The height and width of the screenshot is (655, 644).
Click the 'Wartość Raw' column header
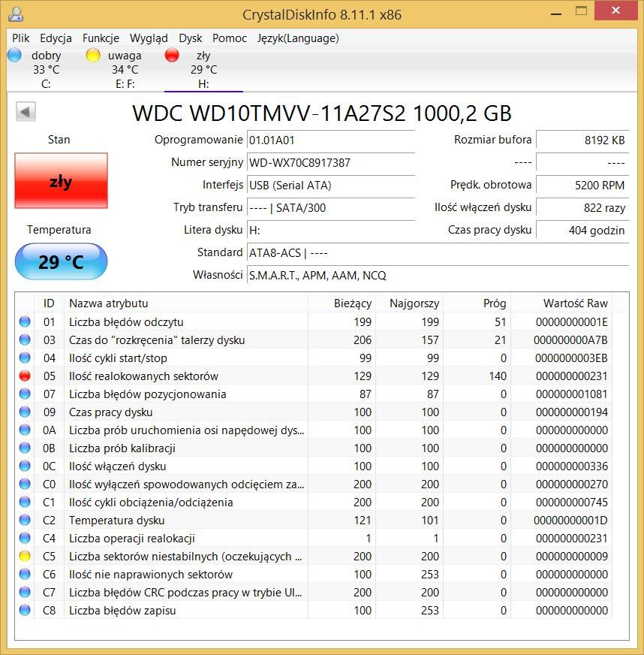561,303
